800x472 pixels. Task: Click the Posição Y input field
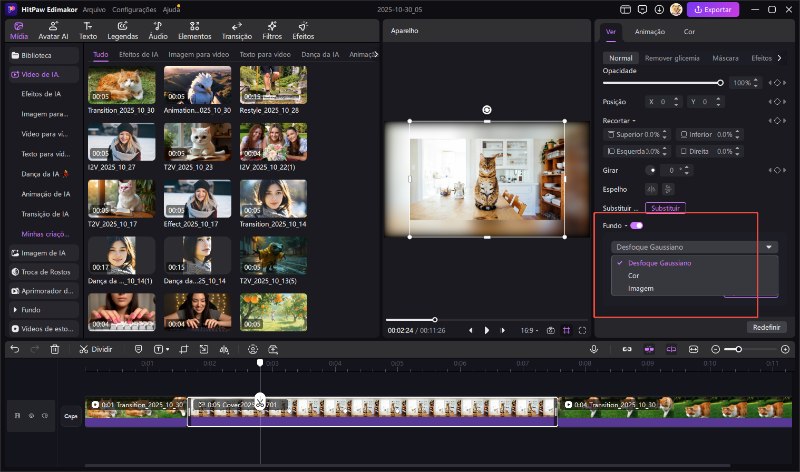click(705, 102)
